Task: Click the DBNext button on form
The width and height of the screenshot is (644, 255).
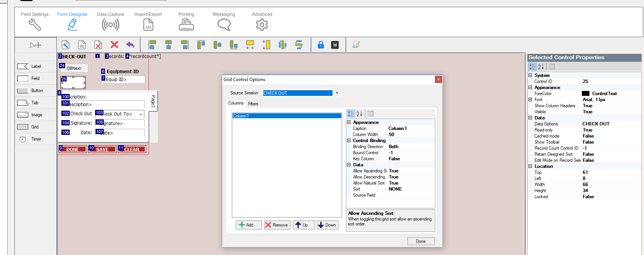Action: coord(74,68)
